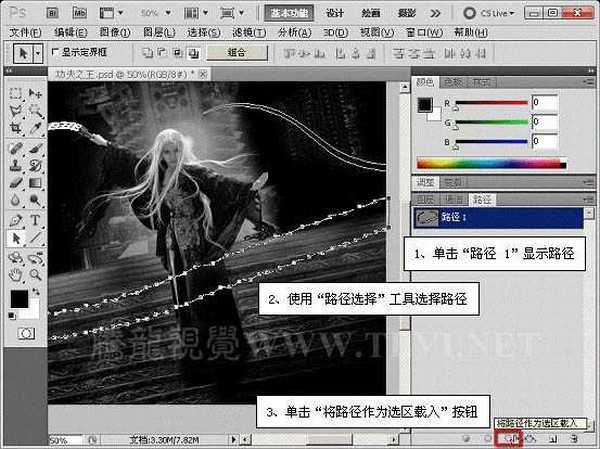The width and height of the screenshot is (600, 449).
Task: Click Load path as selection button
Action: pos(511,438)
